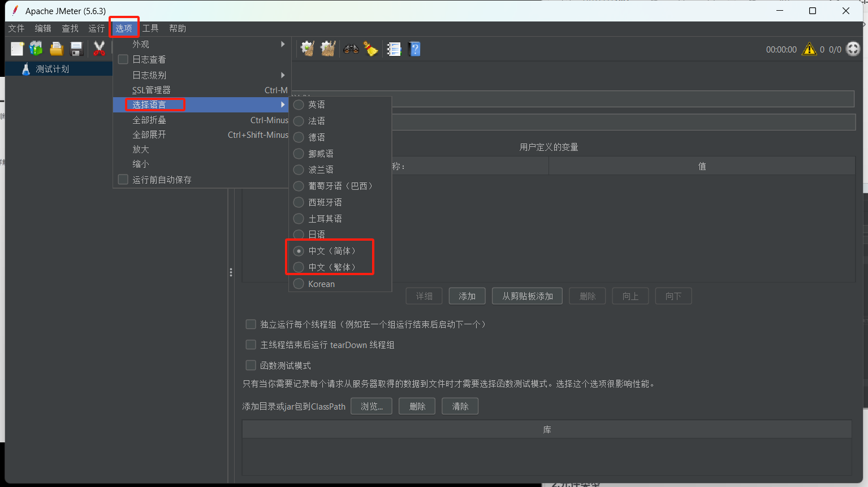
Task: Click the Clear All double-broom icon
Action: [x=328, y=49]
